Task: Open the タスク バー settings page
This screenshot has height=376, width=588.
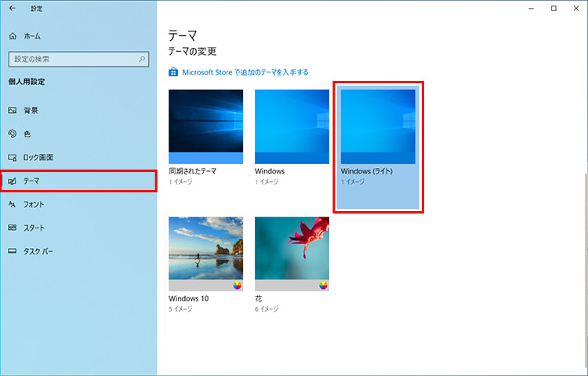Action: [x=78, y=251]
